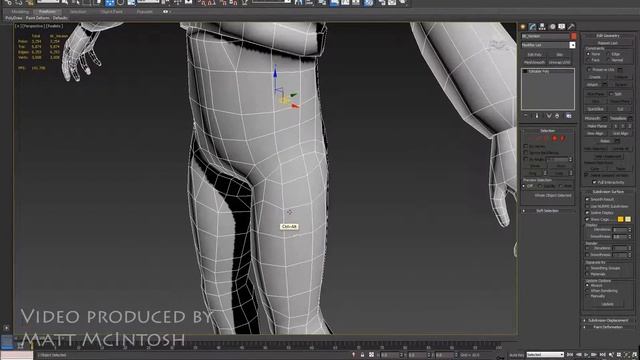Select Polygon sub-object level icon
The height and width of the screenshot is (360, 640).
click(x=555, y=138)
